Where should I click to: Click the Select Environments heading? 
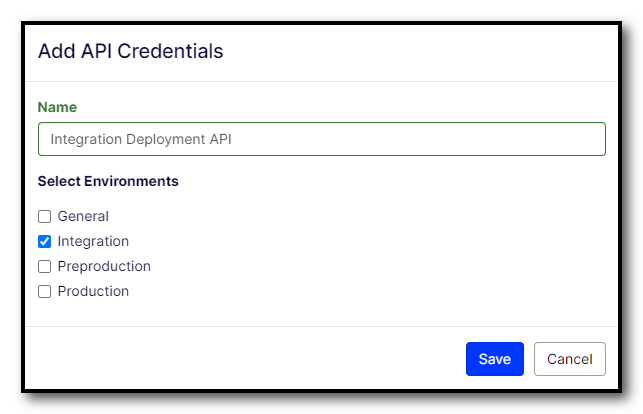click(x=108, y=181)
